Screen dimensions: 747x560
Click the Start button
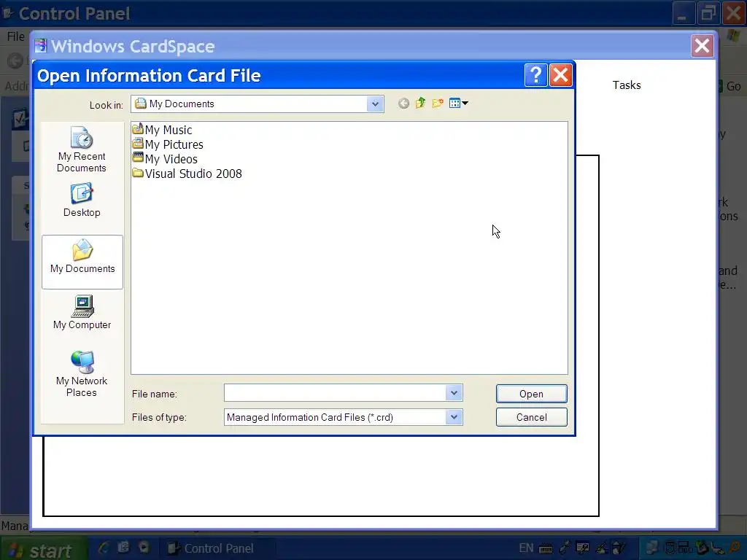44,550
